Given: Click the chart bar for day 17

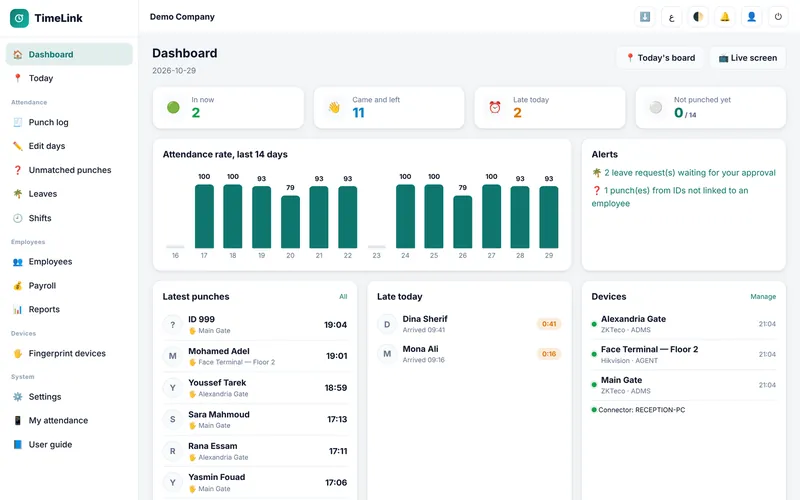Looking at the screenshot, I should (x=204, y=216).
